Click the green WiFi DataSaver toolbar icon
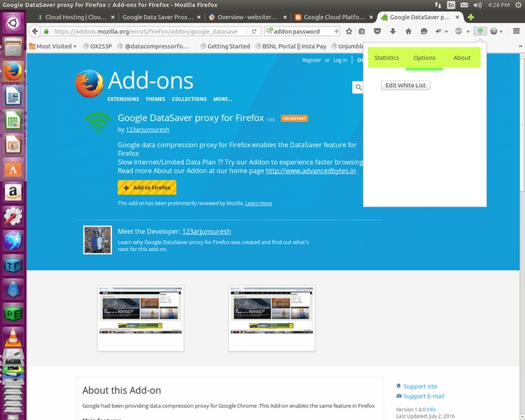The image size is (525, 420). (x=480, y=31)
